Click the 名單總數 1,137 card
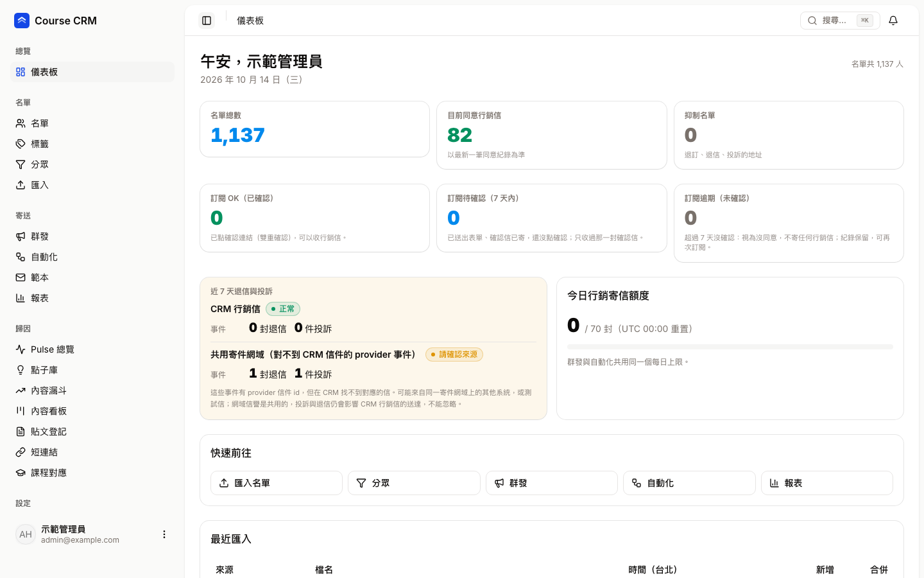The height and width of the screenshot is (578, 924). point(314,129)
